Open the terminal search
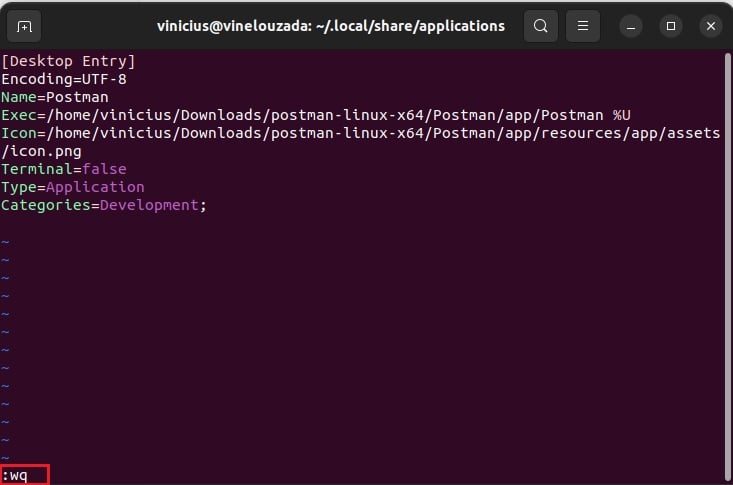This screenshot has width=733, height=485. [x=540, y=26]
